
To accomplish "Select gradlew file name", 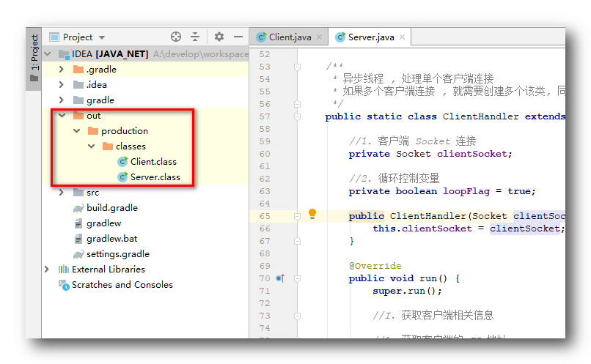I will click(103, 223).
